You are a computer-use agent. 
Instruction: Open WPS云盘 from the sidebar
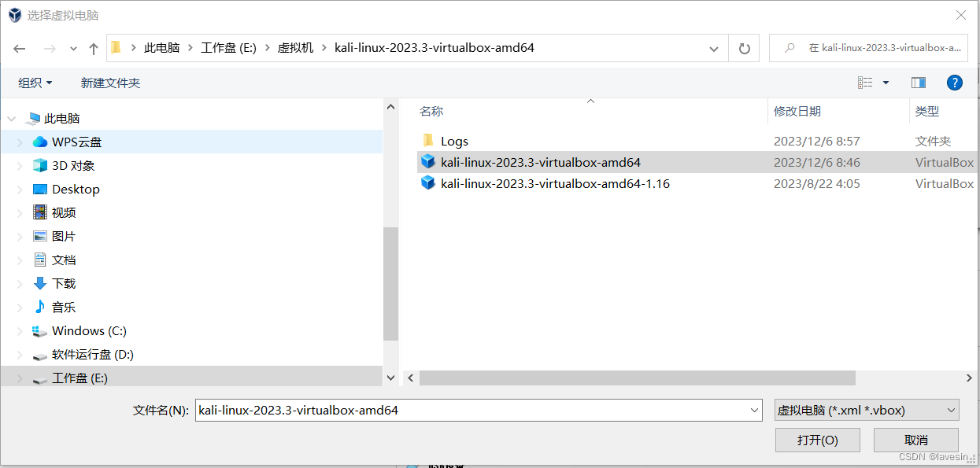click(x=76, y=142)
